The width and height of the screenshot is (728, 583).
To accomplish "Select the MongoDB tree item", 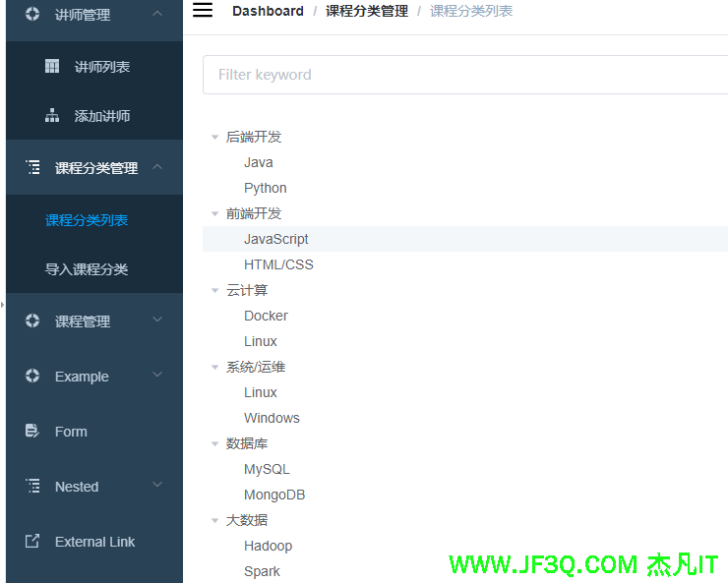I will (274, 495).
